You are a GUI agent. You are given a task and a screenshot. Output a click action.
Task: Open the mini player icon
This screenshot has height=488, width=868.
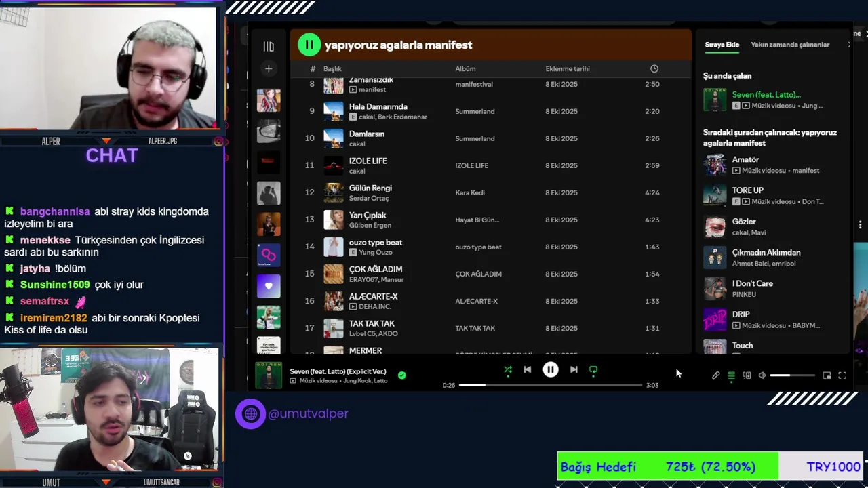(x=827, y=375)
